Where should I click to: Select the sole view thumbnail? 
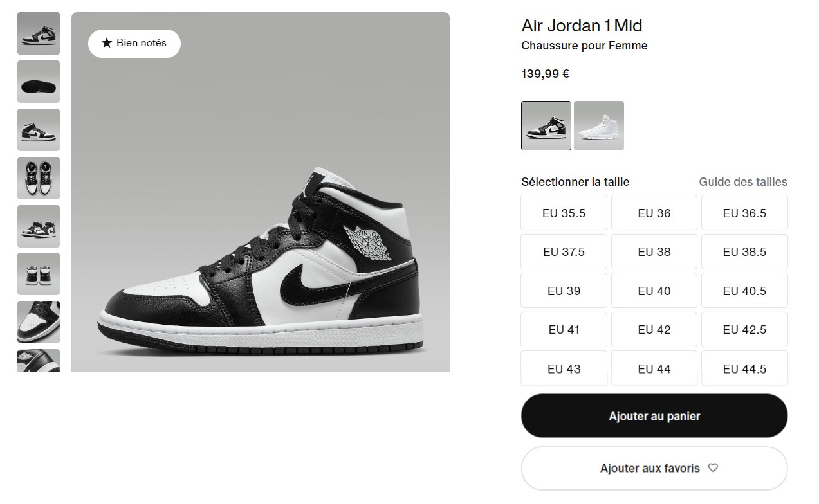tap(39, 82)
